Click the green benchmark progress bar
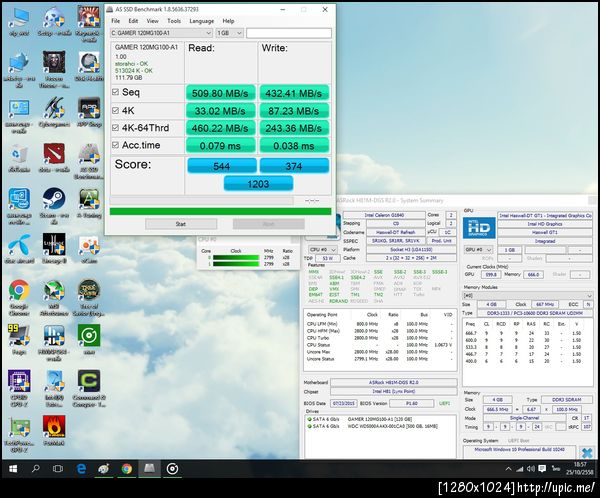The image size is (600, 498). pos(219,210)
